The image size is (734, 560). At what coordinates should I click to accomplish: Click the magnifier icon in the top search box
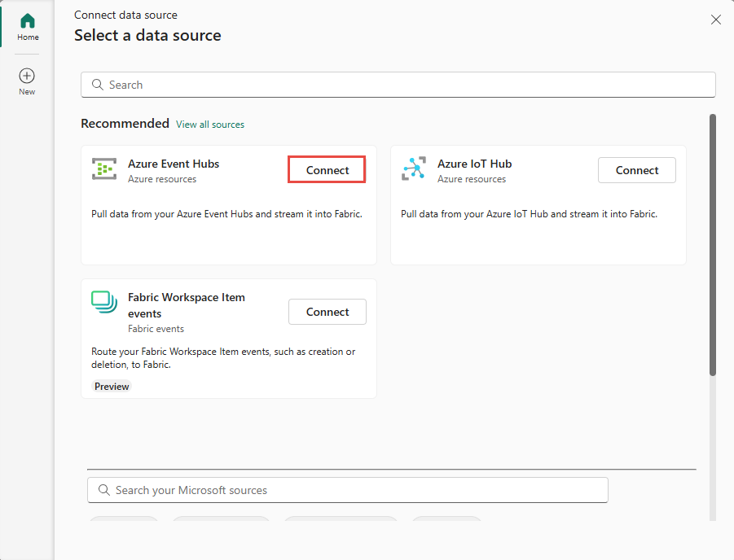pyautogui.click(x=97, y=84)
